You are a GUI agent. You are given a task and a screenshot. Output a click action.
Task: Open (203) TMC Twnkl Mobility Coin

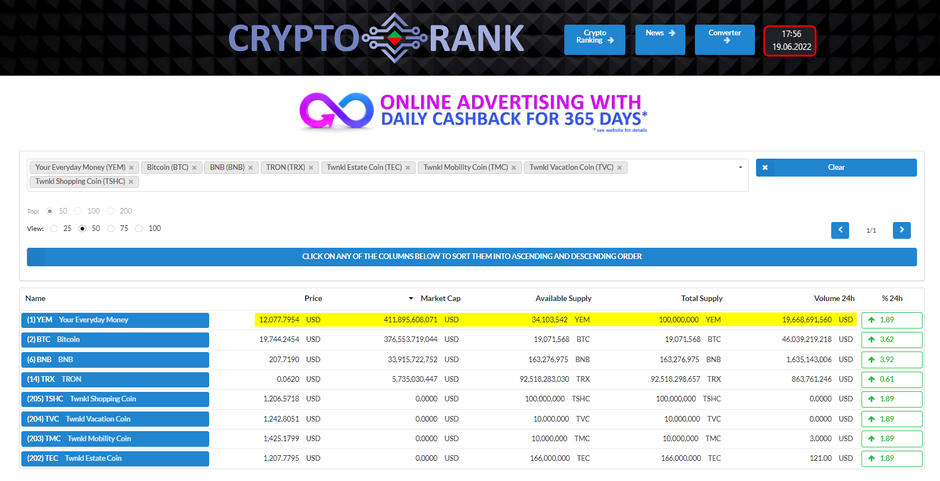(115, 439)
